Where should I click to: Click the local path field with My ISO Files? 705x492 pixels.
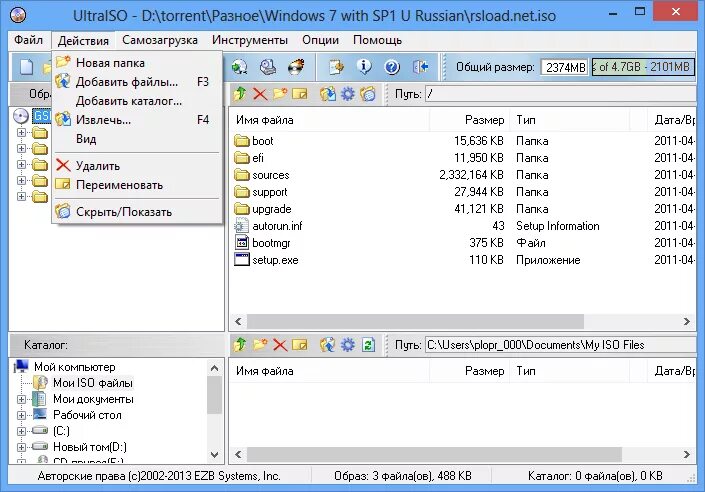coord(561,345)
